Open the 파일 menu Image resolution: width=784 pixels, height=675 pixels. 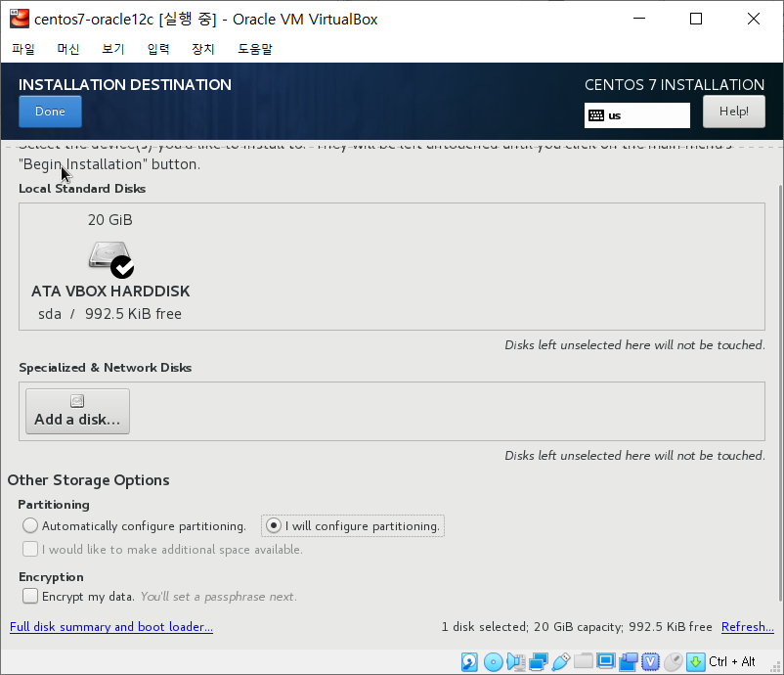point(23,49)
